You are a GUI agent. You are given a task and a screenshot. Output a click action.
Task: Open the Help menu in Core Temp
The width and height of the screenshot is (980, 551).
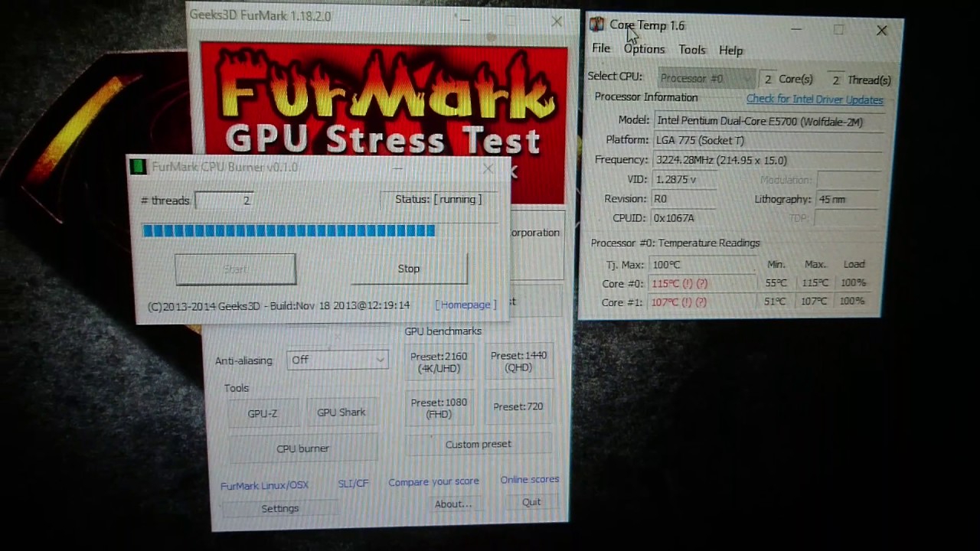point(730,51)
